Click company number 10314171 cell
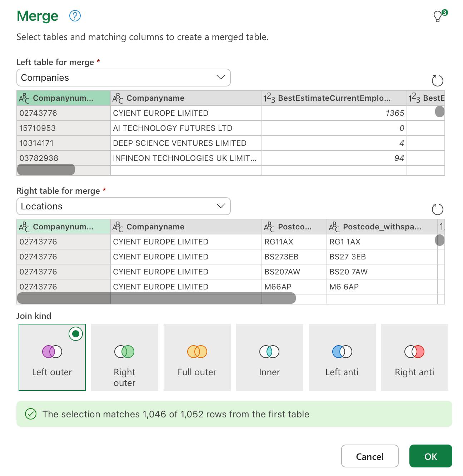The width and height of the screenshot is (463, 476). click(x=64, y=143)
